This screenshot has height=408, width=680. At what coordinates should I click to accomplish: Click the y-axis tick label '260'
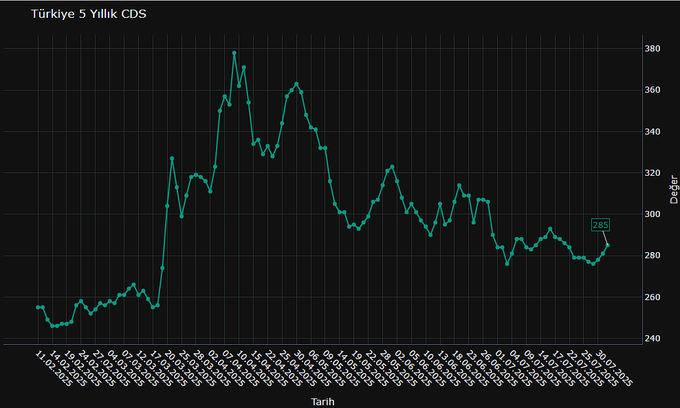click(652, 297)
